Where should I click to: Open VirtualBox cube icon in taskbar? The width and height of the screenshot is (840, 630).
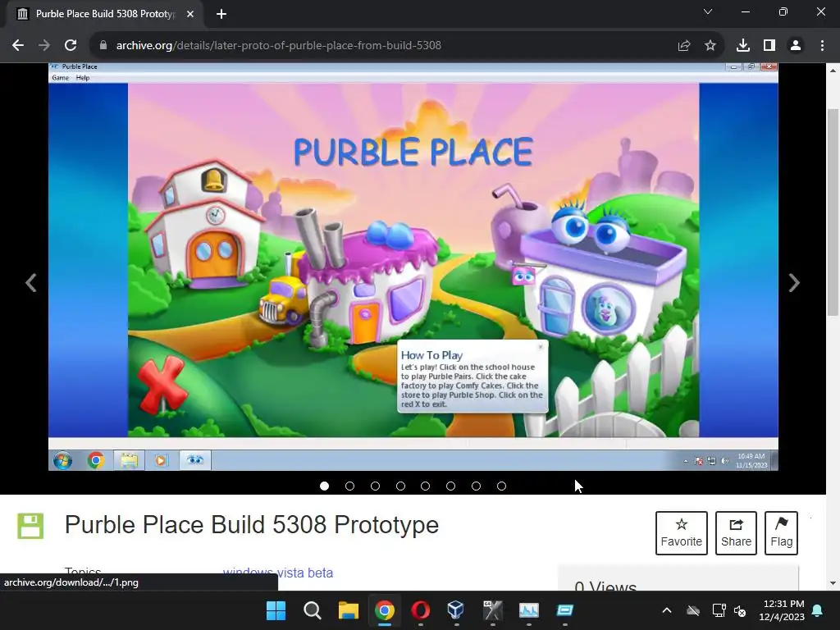[456, 610]
